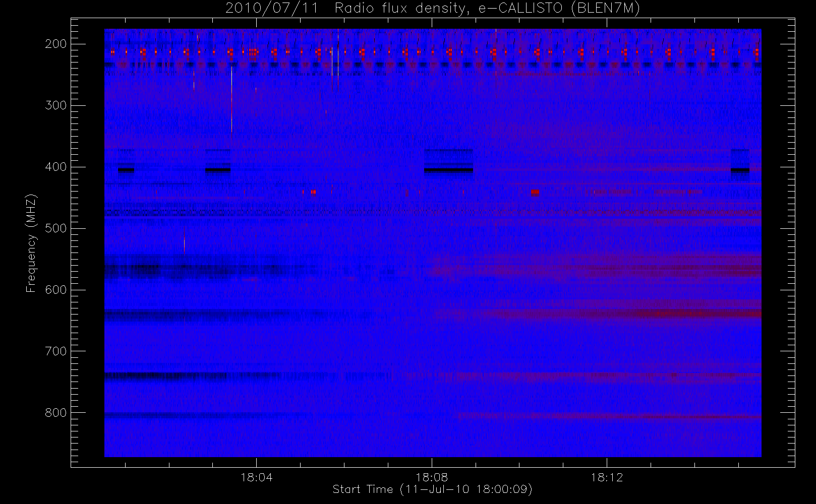Click the "Start Time (11-Jul-10 18:00:09)" x-axis label

click(x=433, y=489)
